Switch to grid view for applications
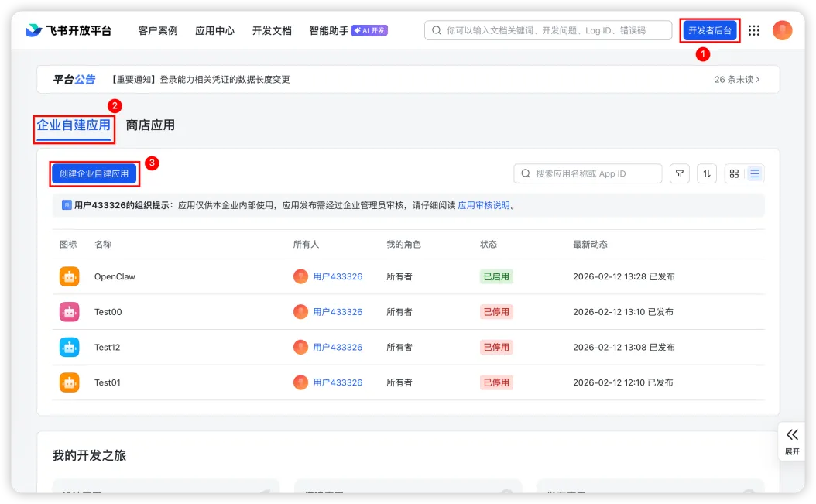This screenshot has height=504, width=816. pos(734,173)
